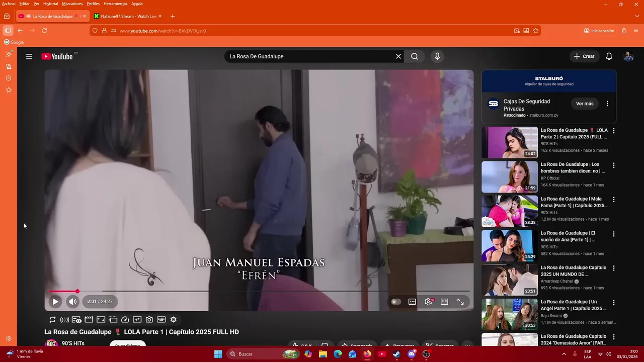
Task: Open options for Los hombres tambien dicen video
Action: pos(613,165)
